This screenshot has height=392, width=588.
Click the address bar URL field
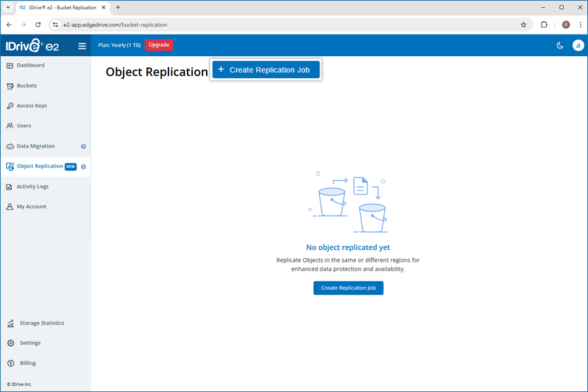[x=291, y=25]
